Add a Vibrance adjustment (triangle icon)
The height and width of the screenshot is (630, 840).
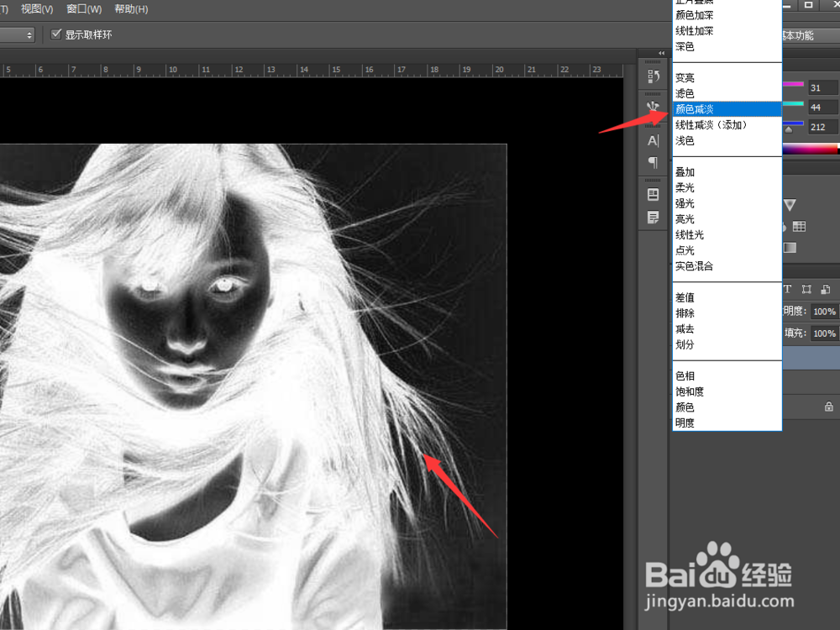790,205
